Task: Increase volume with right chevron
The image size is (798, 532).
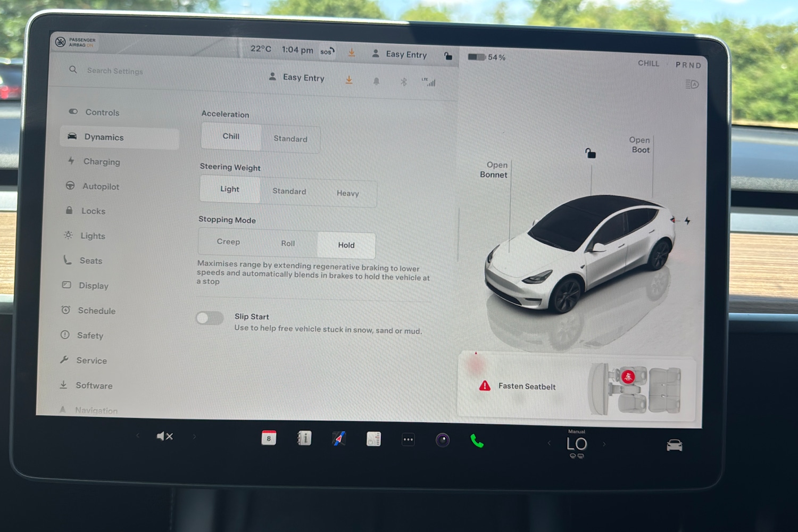Action: pyautogui.click(x=194, y=437)
